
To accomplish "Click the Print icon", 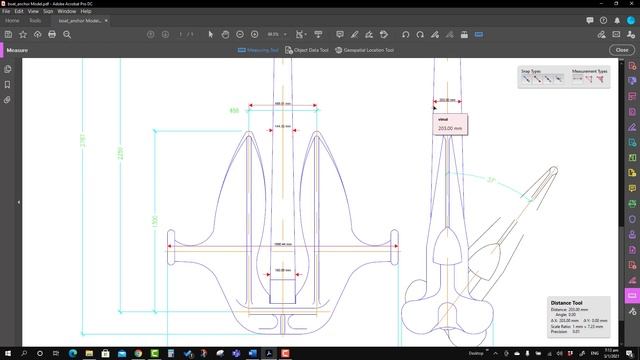I will click(52, 35).
